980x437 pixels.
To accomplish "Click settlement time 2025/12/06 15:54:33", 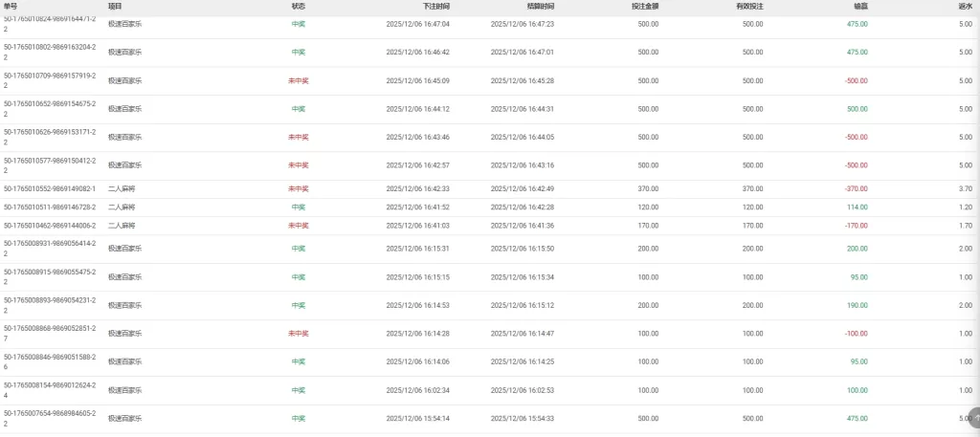I will click(522, 418).
